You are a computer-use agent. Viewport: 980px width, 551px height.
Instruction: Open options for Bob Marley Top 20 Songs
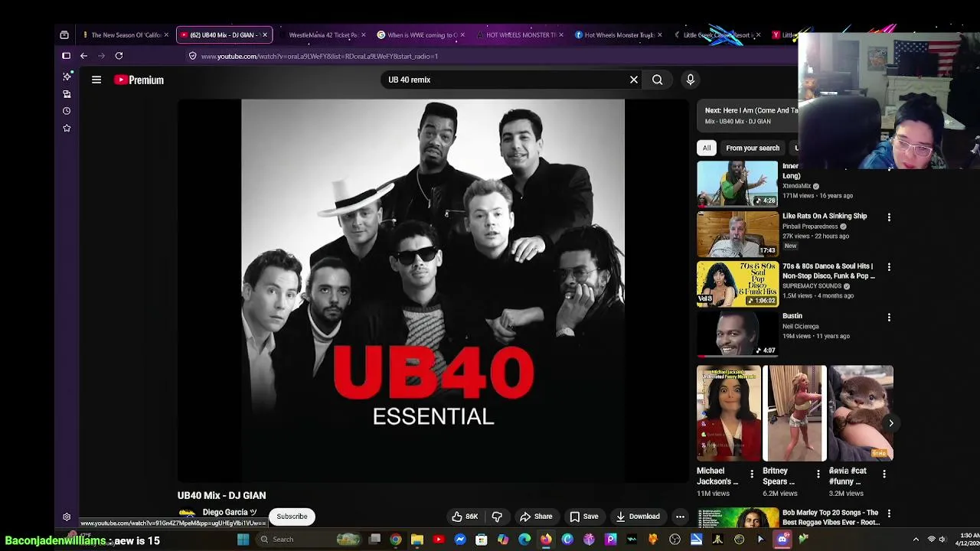click(x=889, y=514)
